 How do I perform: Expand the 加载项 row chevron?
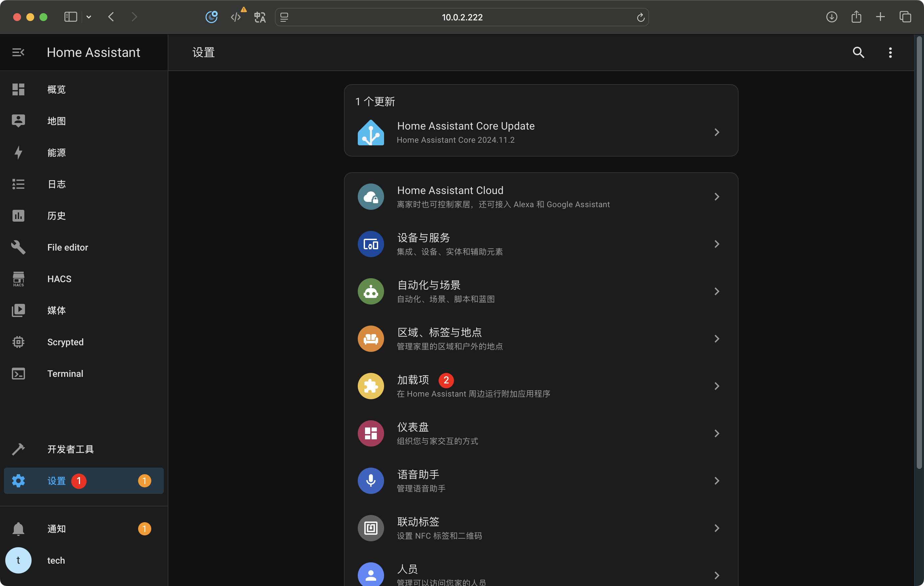tap(717, 386)
